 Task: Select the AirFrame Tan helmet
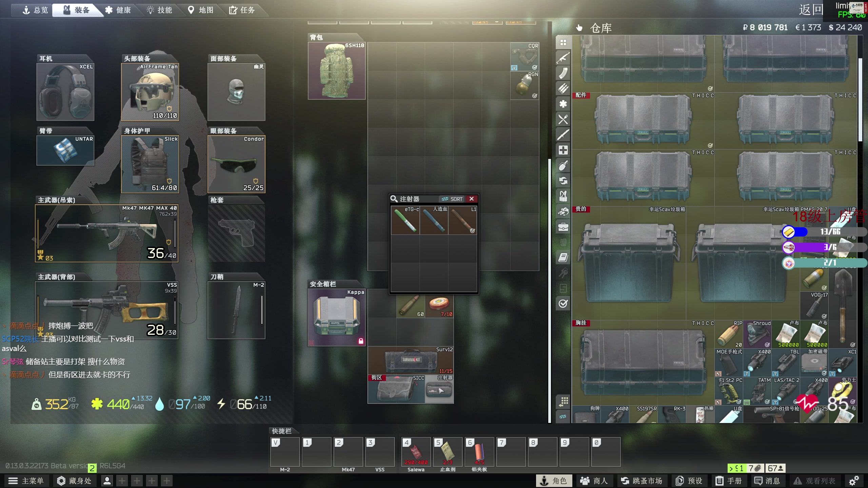(x=150, y=92)
